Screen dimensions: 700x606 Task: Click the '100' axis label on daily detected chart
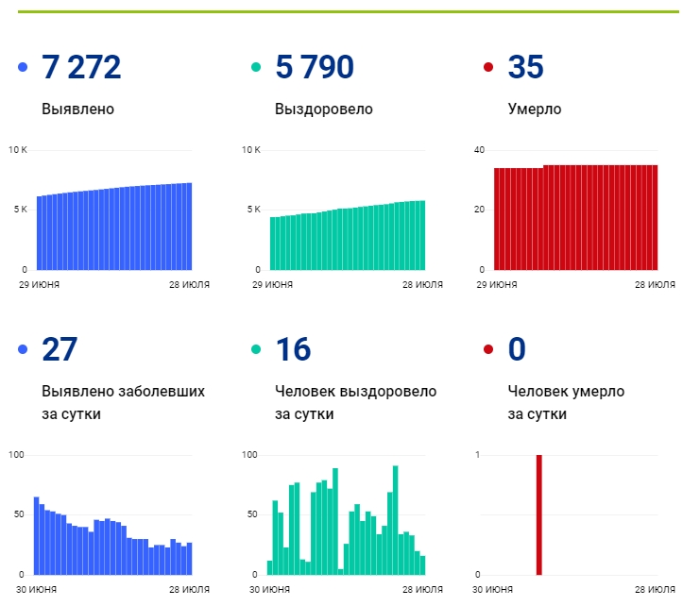pyautogui.click(x=16, y=454)
